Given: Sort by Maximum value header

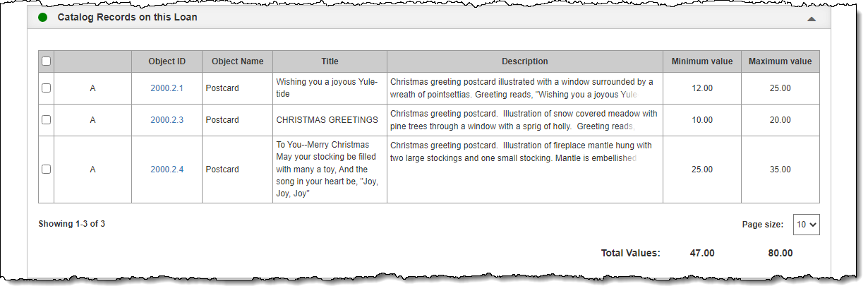Looking at the screenshot, I should tap(780, 61).
